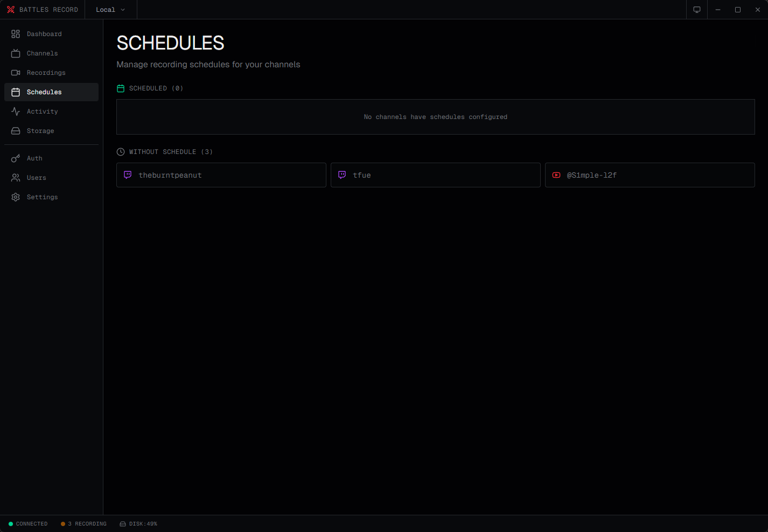This screenshot has width=768, height=532.
Task: Click the green calendar icon beside SCHEDULED
Action: coord(121,88)
